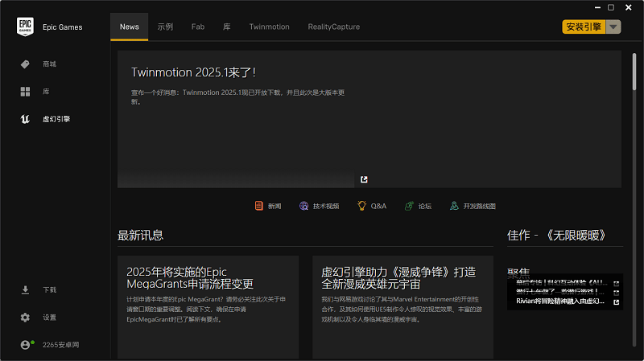
Task: Open the 开发路线图 roadmap icon
Action: [454, 206]
